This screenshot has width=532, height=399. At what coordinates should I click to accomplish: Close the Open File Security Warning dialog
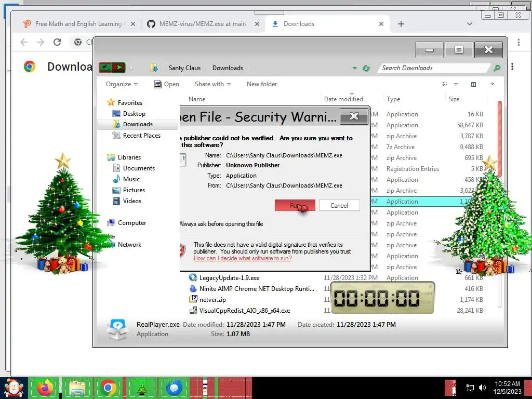(354, 116)
